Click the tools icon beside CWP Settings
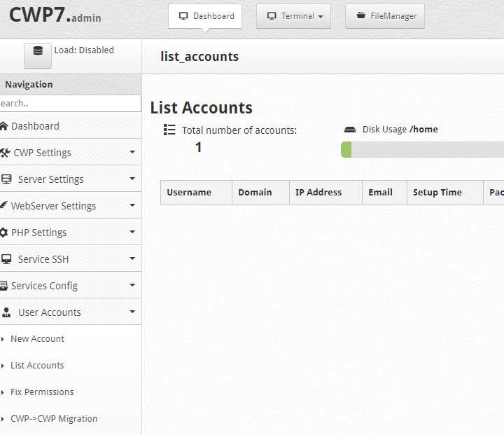The width and height of the screenshot is (504, 435). tap(5, 153)
